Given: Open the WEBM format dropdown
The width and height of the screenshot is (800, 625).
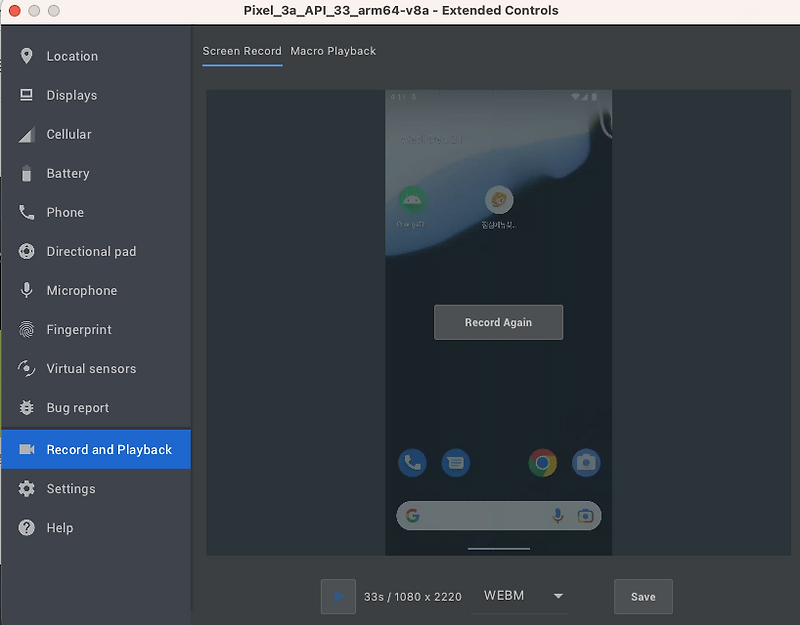Looking at the screenshot, I should (x=519, y=596).
